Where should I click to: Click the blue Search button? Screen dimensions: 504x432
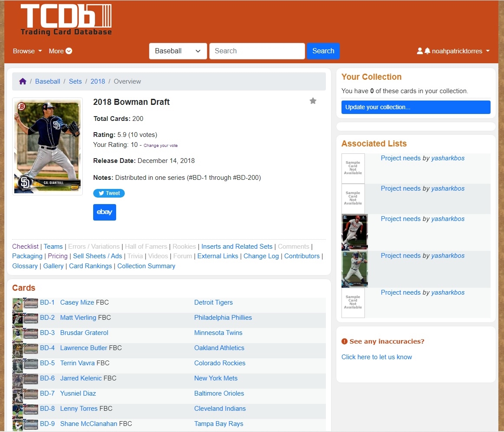(x=323, y=51)
